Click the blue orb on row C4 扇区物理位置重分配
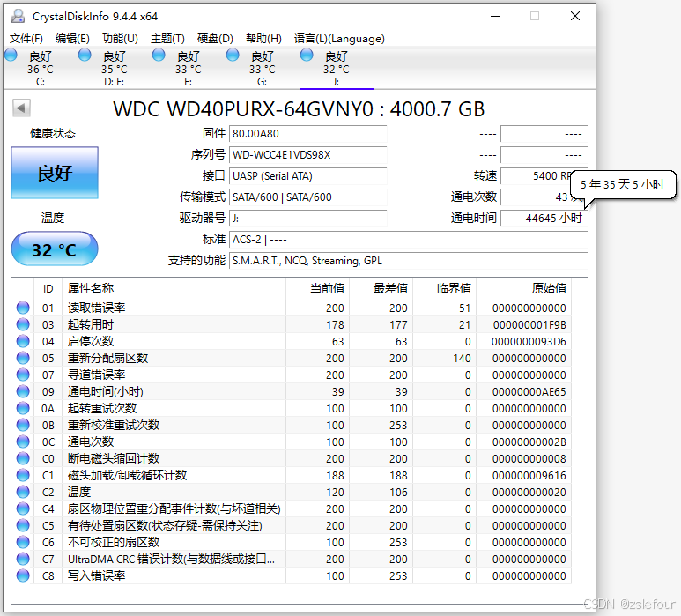 coord(23,508)
